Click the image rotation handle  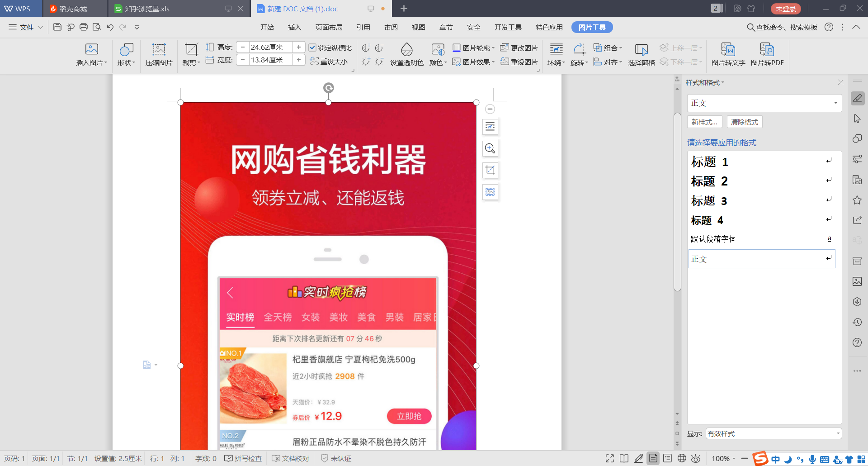pos(329,88)
